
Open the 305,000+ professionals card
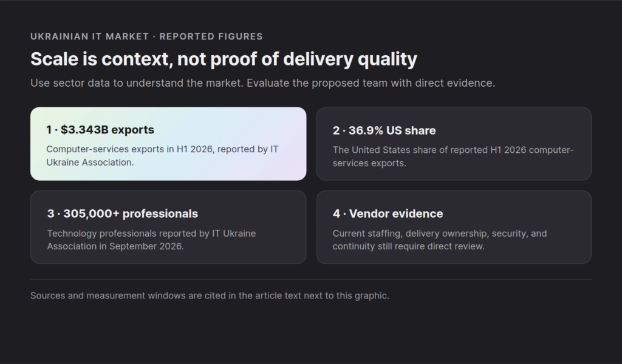pos(168,227)
